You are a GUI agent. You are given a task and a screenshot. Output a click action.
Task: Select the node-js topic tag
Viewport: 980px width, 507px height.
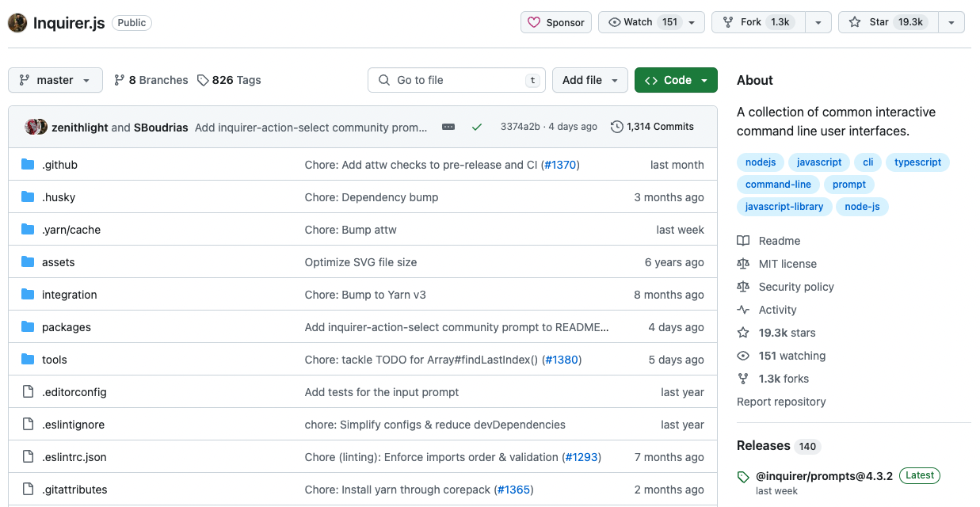[x=862, y=207]
